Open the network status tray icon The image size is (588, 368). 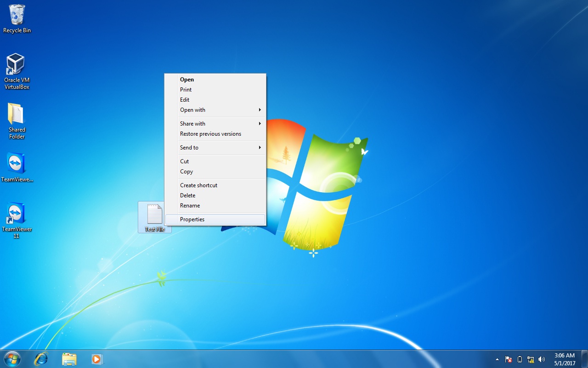pyautogui.click(x=531, y=359)
